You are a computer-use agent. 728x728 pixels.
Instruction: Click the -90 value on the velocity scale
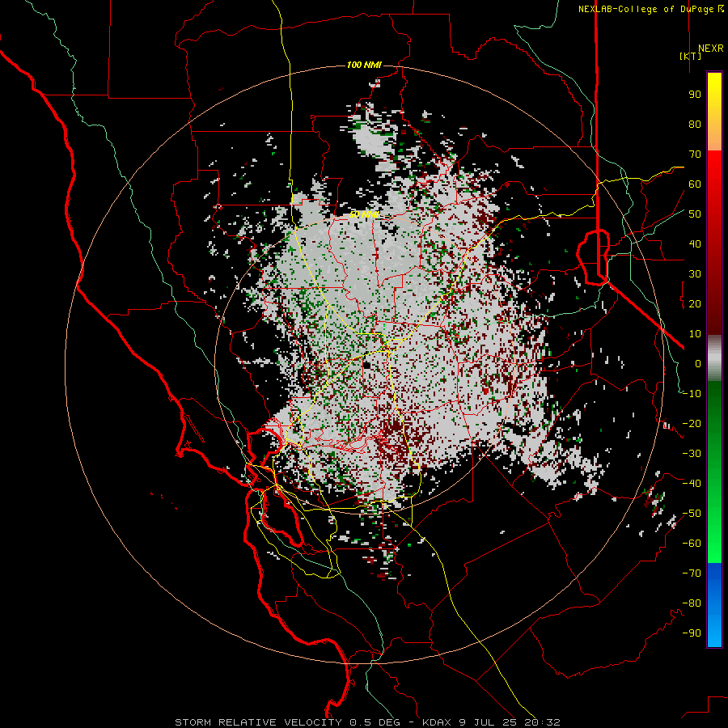coord(692,633)
